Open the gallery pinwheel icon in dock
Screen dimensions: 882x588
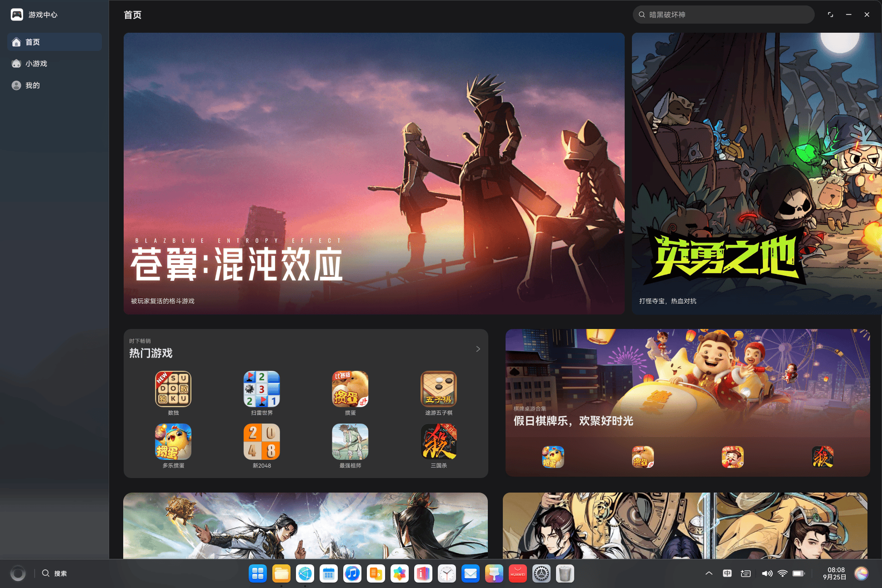pos(400,573)
